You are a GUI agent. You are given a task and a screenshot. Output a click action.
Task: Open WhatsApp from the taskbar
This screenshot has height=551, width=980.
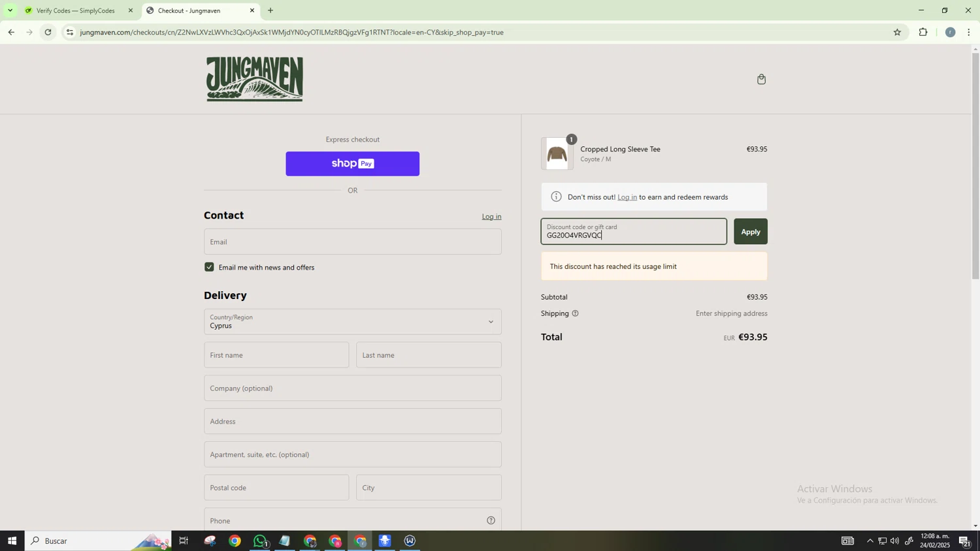260,541
